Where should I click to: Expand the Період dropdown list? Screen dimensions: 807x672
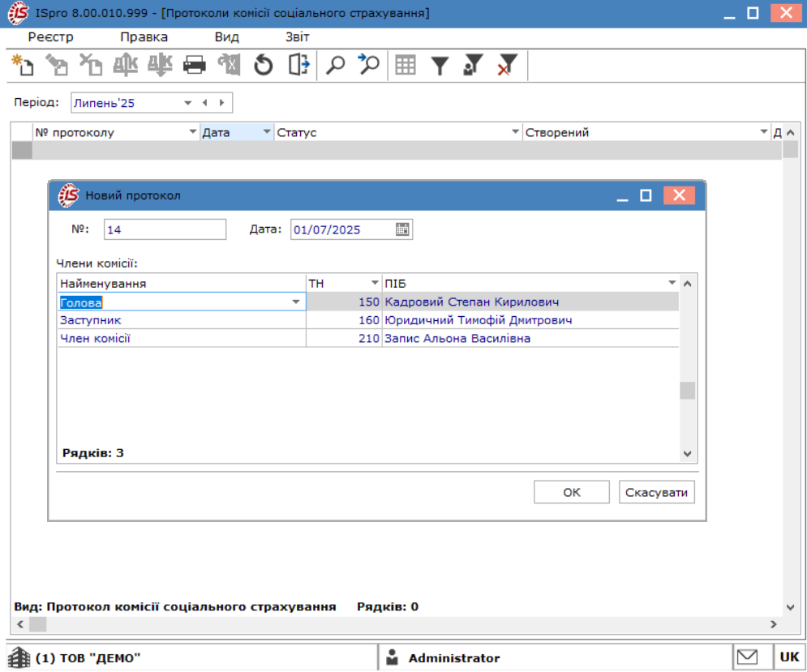(x=188, y=103)
